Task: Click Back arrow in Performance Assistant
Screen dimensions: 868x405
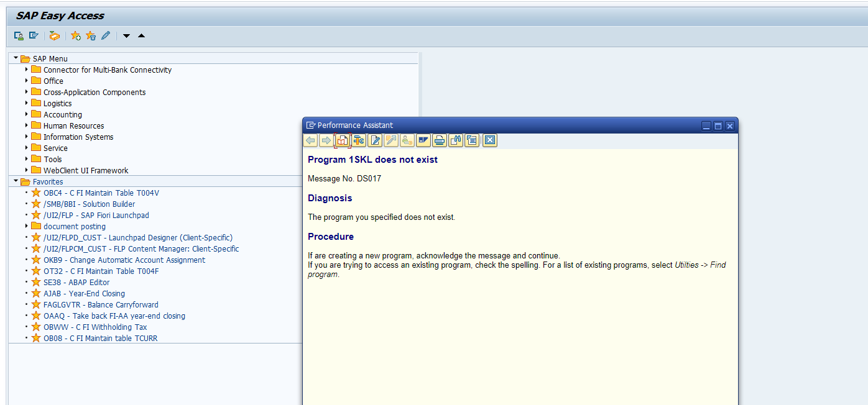Action: pos(310,140)
